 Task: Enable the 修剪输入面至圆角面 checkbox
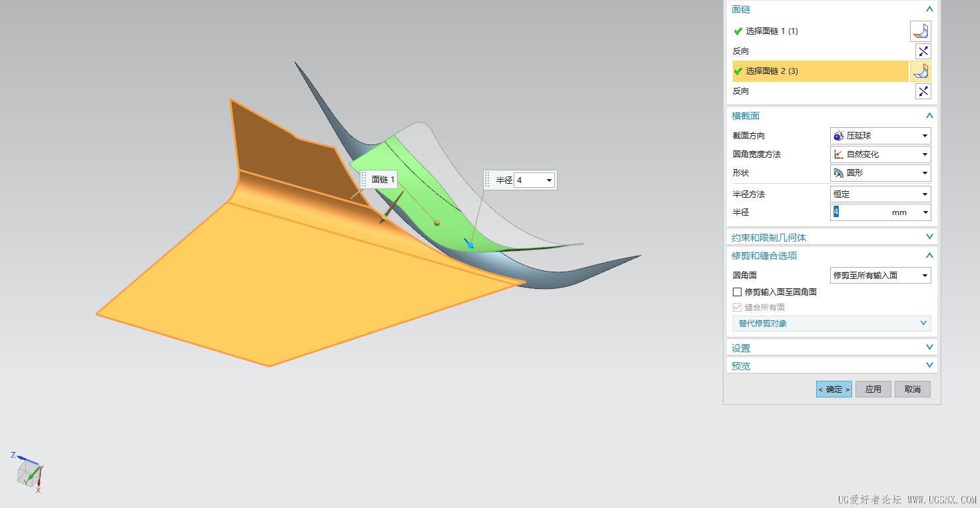[737, 291]
